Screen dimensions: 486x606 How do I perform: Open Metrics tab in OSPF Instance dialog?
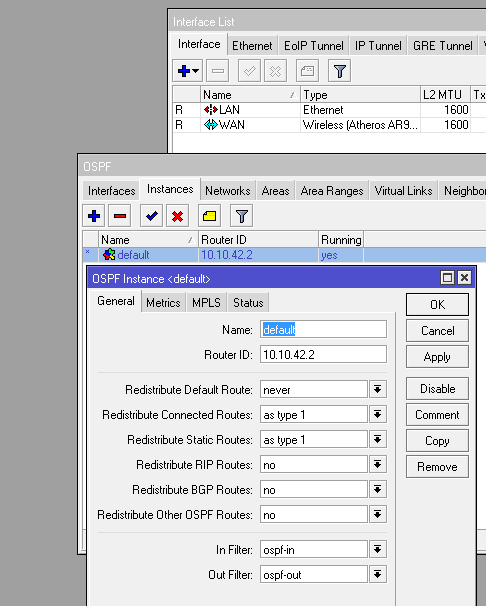point(163,303)
